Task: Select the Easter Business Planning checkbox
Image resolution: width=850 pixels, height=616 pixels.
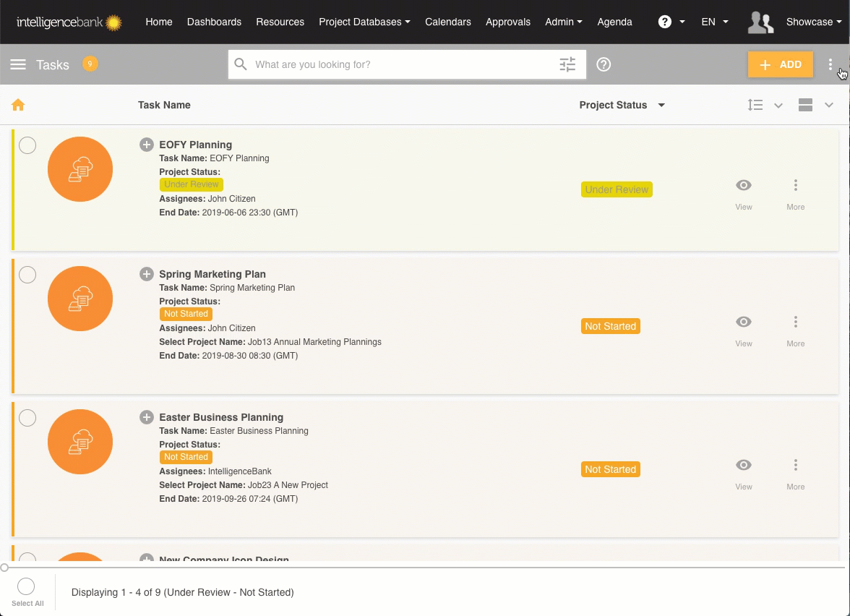Action: pyautogui.click(x=27, y=418)
